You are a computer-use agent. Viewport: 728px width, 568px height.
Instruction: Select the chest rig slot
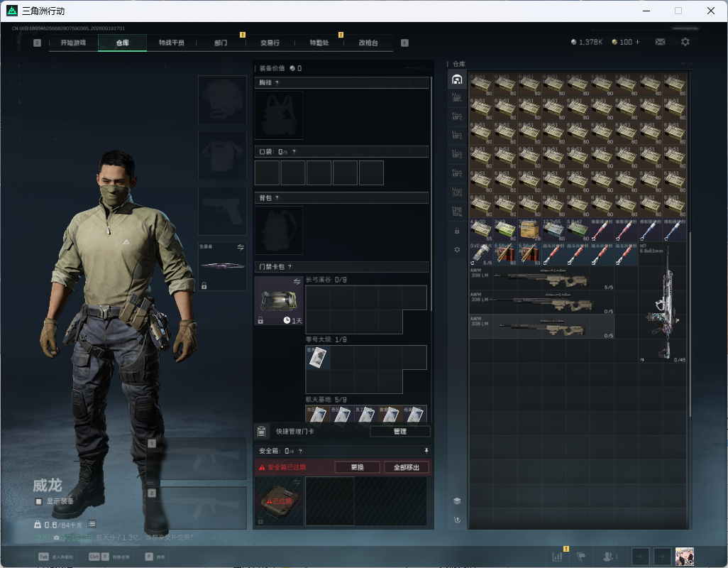[x=279, y=115]
